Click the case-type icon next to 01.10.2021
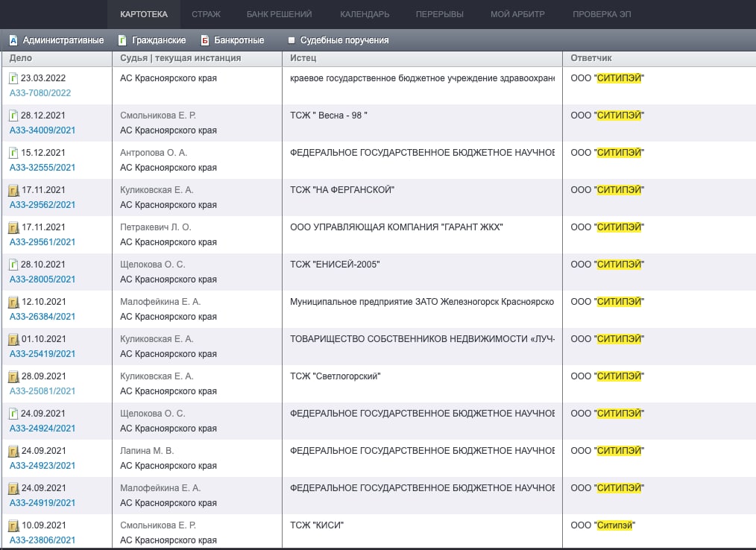This screenshot has height=550, width=756. point(13,339)
